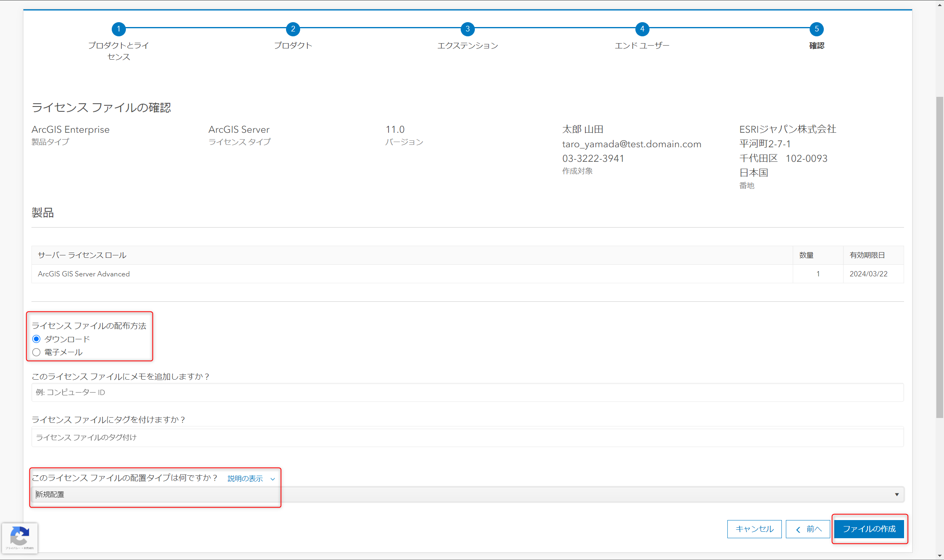The height and width of the screenshot is (560, 944).
Task: Click the ライセンス ファイルの確認 heading
Action: click(x=101, y=107)
